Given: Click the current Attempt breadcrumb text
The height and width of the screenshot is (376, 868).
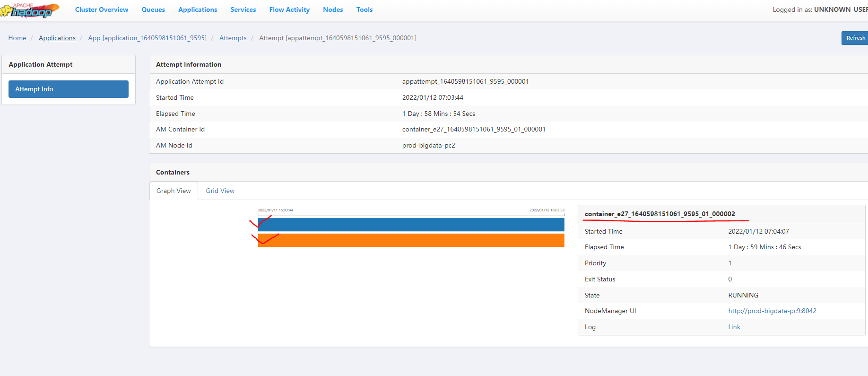Looking at the screenshot, I should 338,38.
